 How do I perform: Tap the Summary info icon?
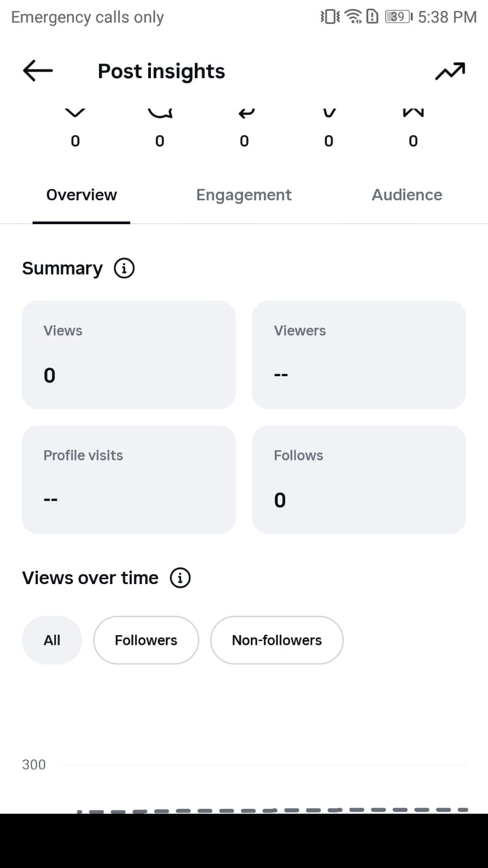tap(124, 268)
